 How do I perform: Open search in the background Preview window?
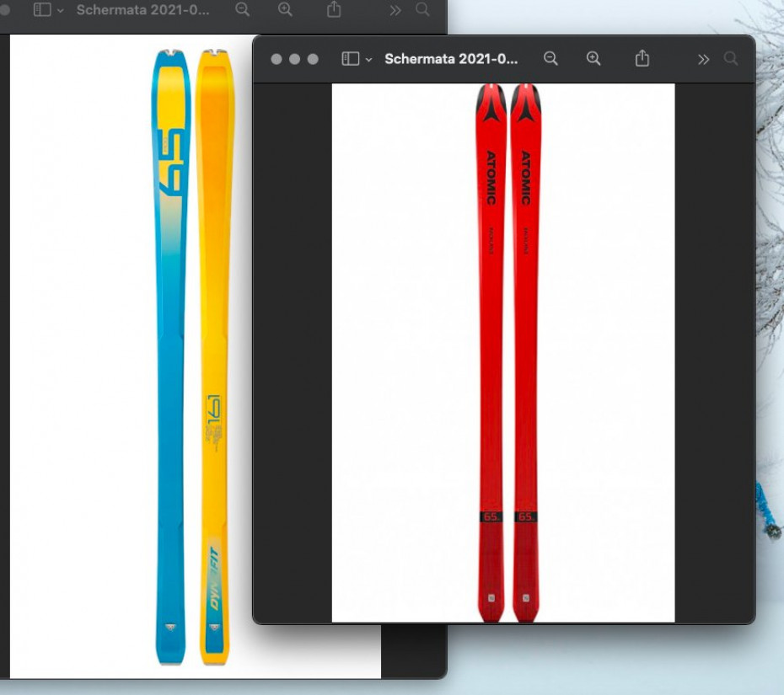(422, 9)
